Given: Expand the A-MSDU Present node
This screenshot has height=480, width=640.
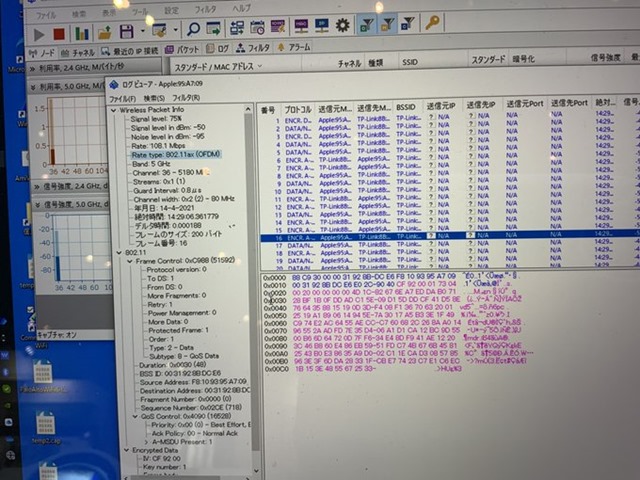Looking at the screenshot, I should [146, 442].
